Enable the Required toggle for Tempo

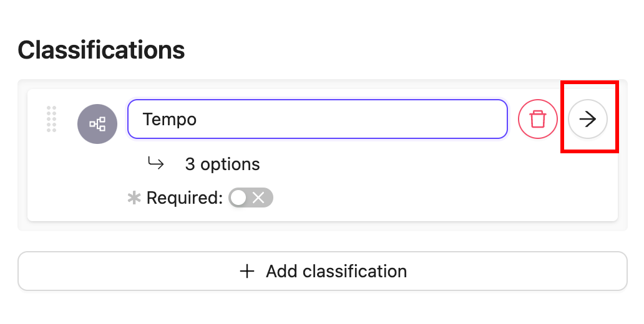coord(250,198)
